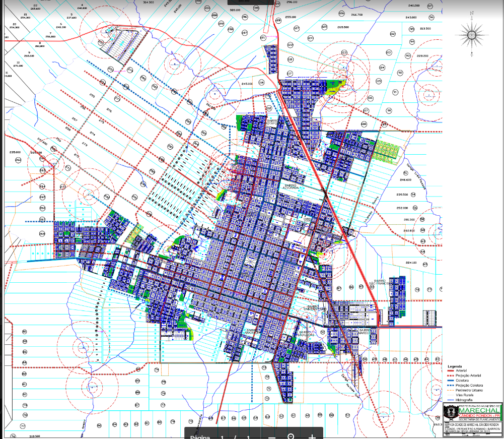This screenshot has height=439, width=504.
Task: Select the red Arterial line symbol in the legend
Action: point(451,370)
